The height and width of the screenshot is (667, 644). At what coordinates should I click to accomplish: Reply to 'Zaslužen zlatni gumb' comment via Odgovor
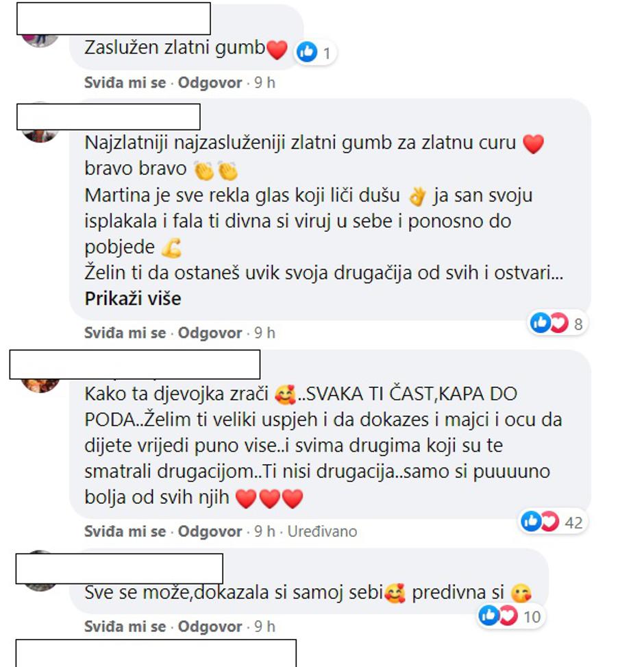coord(210,82)
